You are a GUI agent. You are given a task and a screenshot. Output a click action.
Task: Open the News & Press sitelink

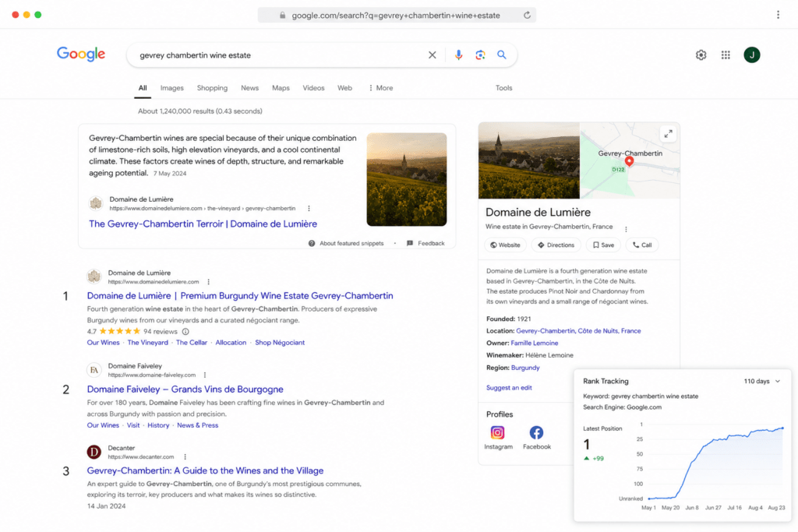(x=197, y=425)
